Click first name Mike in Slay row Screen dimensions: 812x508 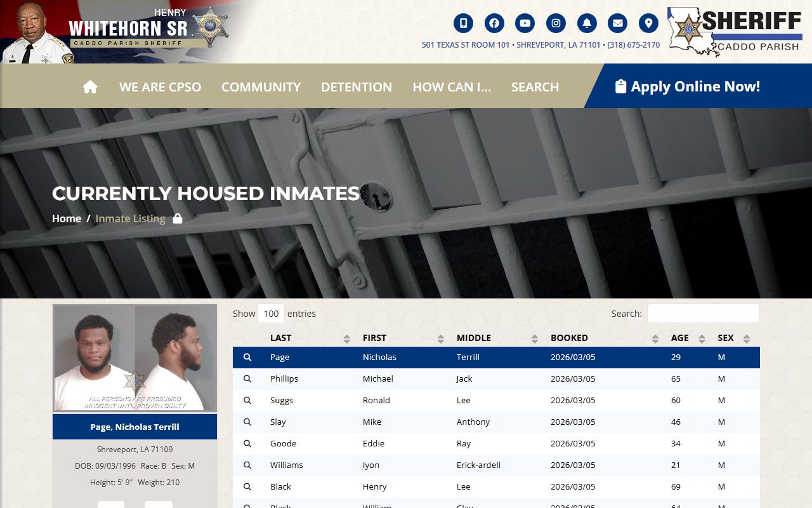[x=372, y=422]
